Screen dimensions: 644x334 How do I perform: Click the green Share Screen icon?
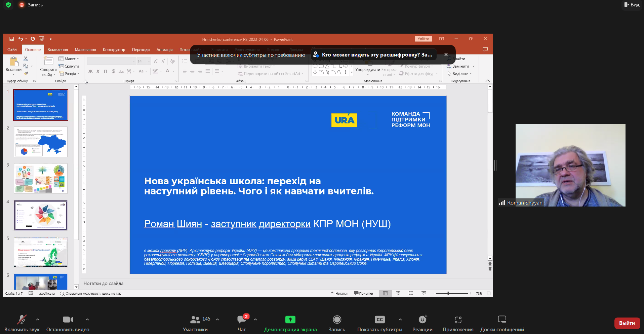pos(290,320)
